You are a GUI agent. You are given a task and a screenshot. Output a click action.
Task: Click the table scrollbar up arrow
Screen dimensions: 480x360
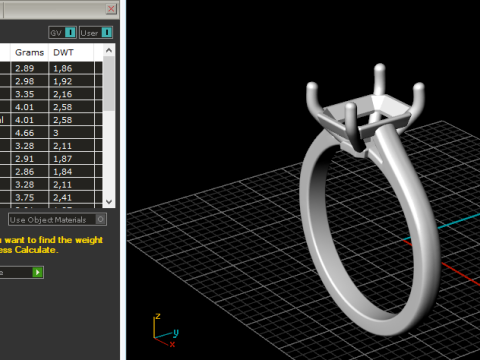[109, 50]
